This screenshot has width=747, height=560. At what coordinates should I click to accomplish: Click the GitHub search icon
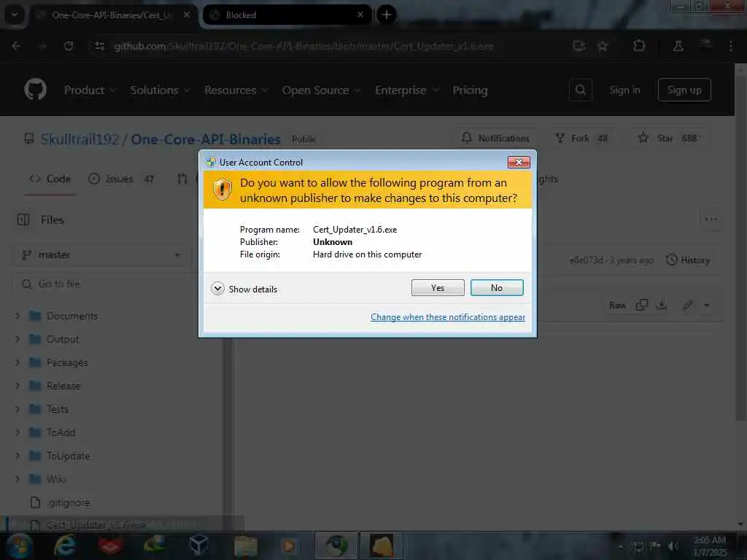point(580,90)
